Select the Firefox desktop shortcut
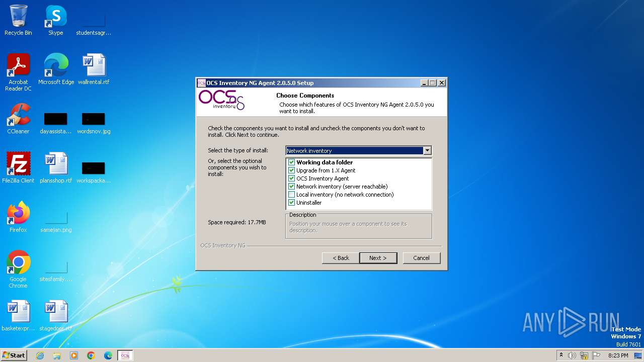This screenshot has width=644, height=362. 18,217
